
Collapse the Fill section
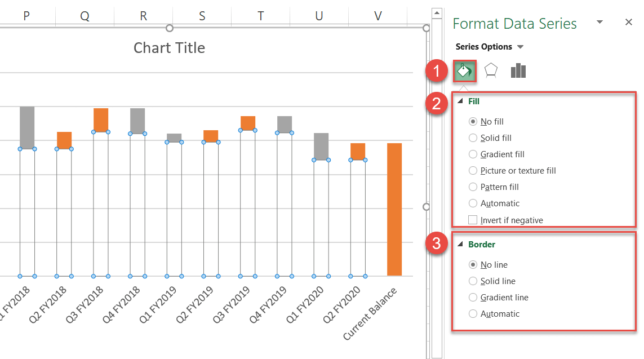[x=460, y=101]
